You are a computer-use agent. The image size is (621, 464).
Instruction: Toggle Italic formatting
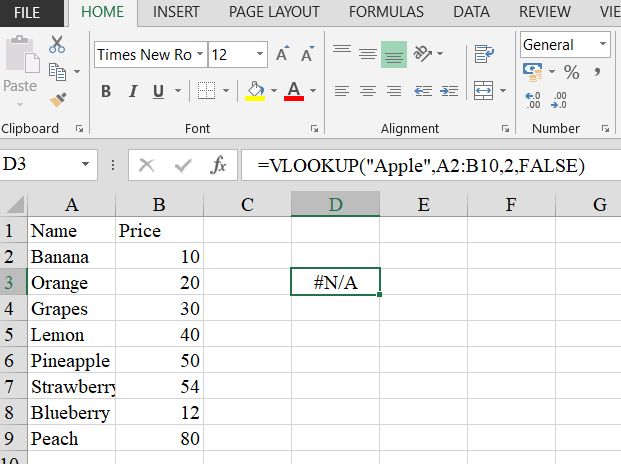pos(133,92)
